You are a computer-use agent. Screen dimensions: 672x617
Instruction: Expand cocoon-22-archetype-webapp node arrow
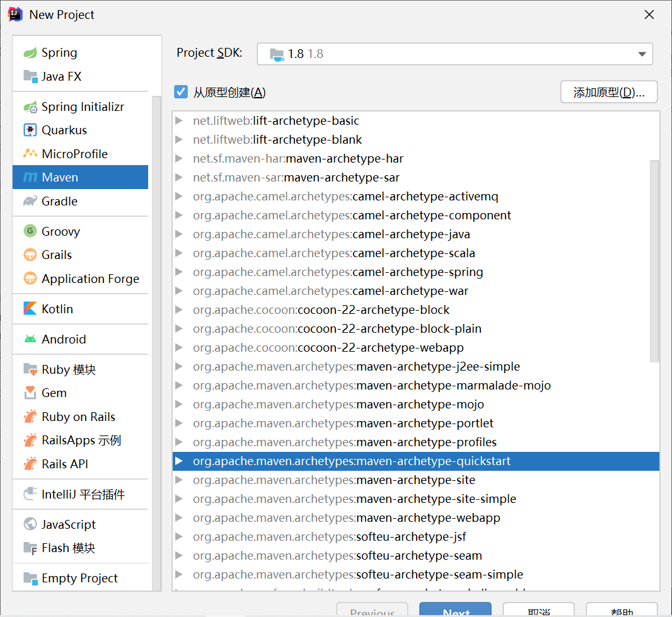179,347
